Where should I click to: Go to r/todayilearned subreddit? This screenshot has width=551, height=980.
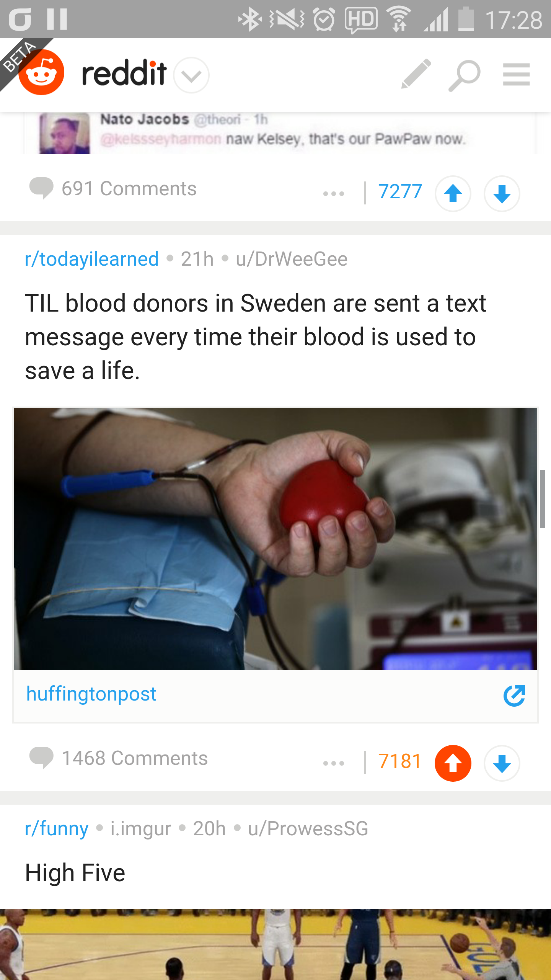click(x=91, y=259)
